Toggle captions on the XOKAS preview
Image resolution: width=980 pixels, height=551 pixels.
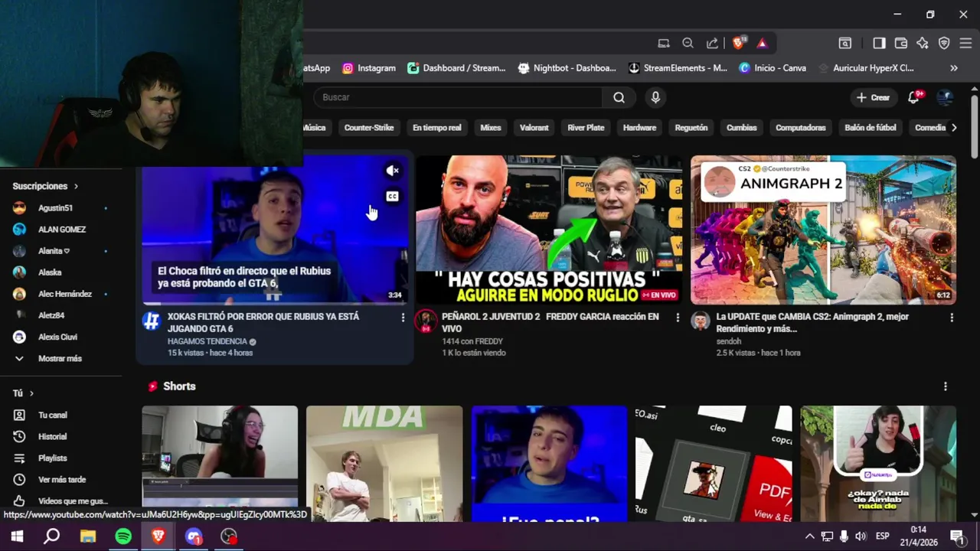coord(392,197)
